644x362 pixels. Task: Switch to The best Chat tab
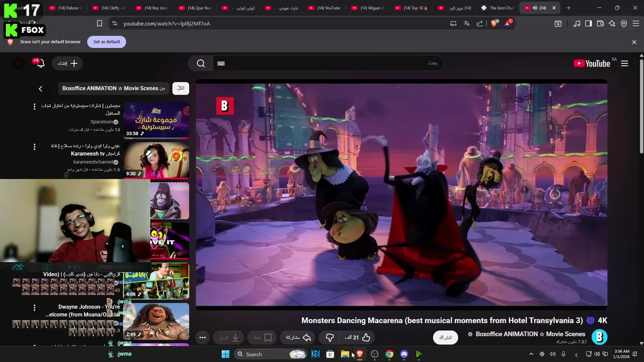pos(498,8)
